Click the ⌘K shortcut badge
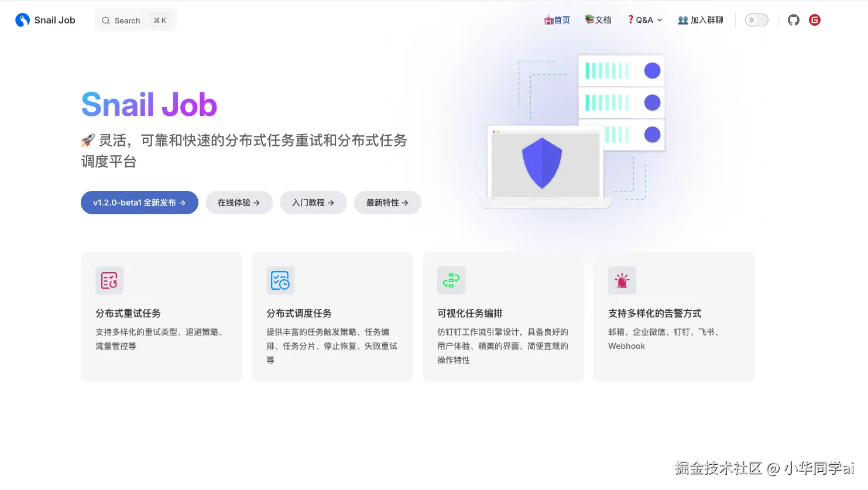 tap(160, 20)
